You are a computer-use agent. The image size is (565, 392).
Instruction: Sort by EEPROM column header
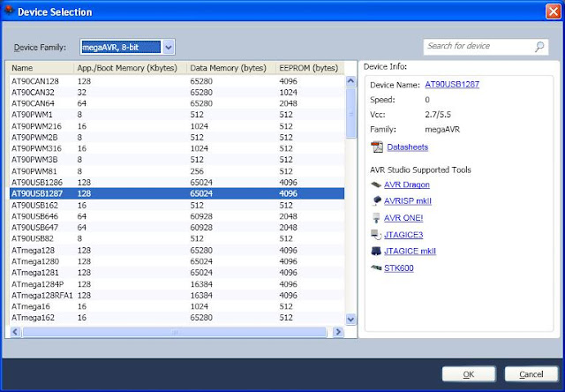310,68
